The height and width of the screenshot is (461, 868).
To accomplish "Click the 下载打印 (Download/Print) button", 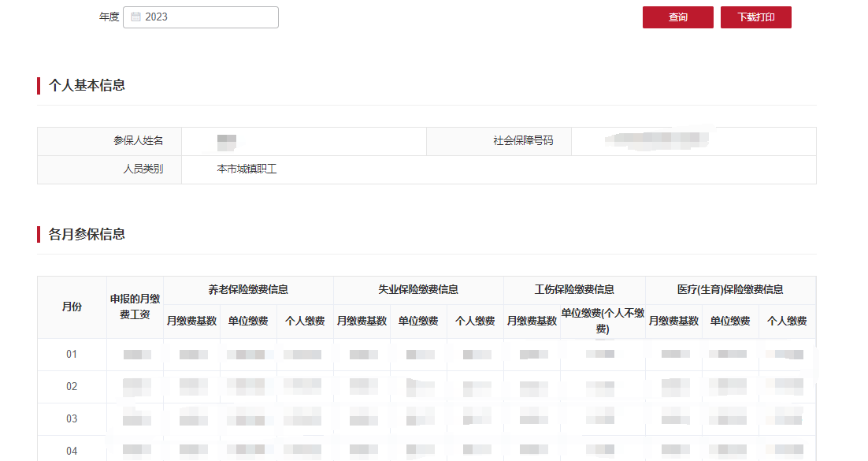I will click(x=755, y=17).
